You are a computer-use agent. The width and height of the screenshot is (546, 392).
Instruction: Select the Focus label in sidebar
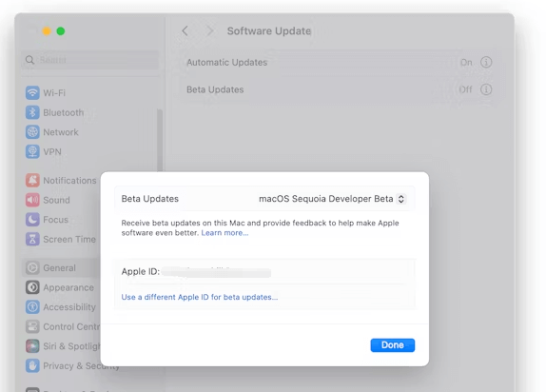coord(56,220)
